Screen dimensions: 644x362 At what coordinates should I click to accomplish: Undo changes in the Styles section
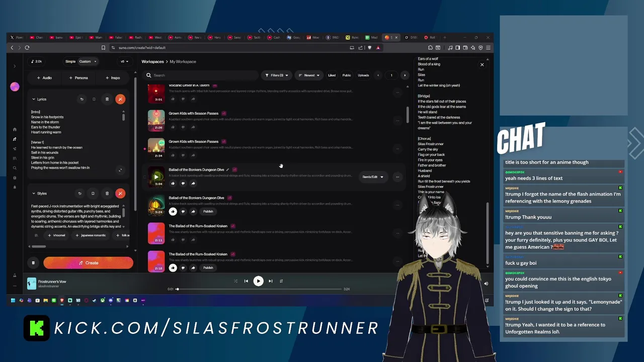click(x=79, y=193)
